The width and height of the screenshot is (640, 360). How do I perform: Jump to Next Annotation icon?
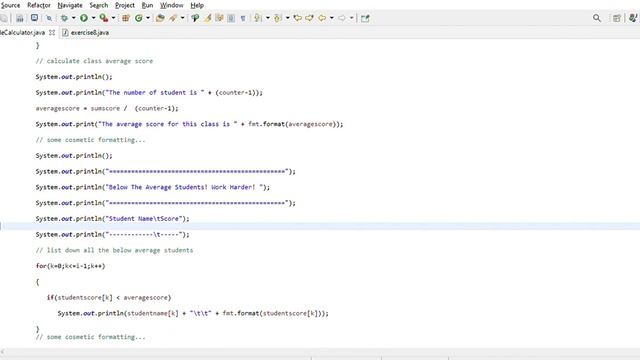(258, 18)
